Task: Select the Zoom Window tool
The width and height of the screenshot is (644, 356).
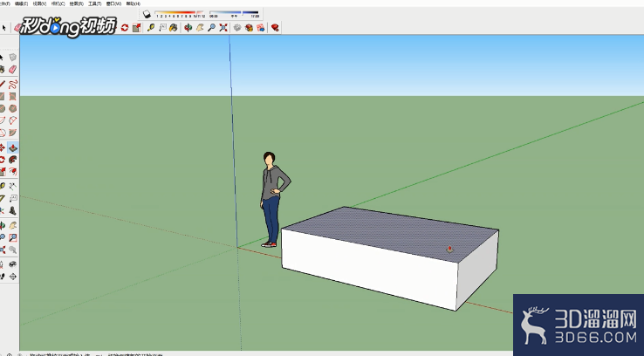Action: 13,237
